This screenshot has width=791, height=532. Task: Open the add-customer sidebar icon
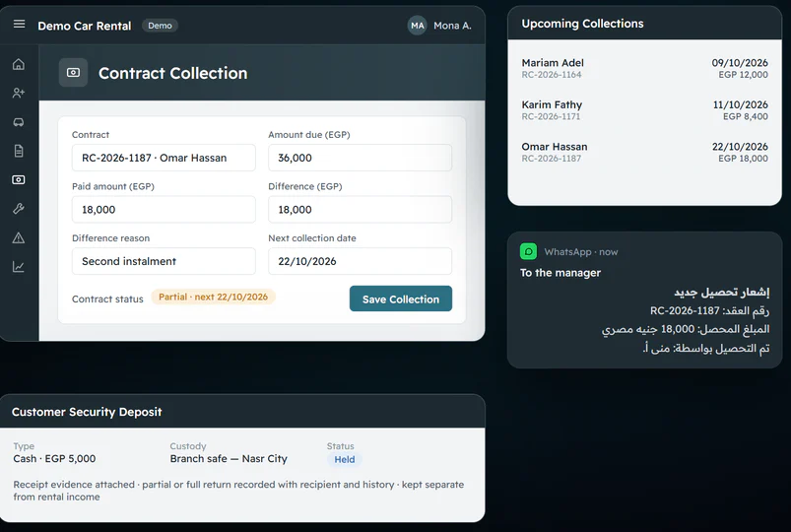click(x=19, y=93)
